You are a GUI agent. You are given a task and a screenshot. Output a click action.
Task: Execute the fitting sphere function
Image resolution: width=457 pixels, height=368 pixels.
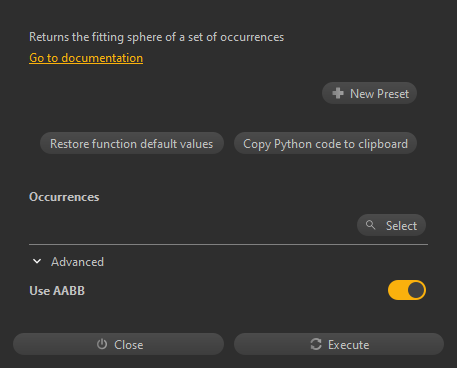339,344
